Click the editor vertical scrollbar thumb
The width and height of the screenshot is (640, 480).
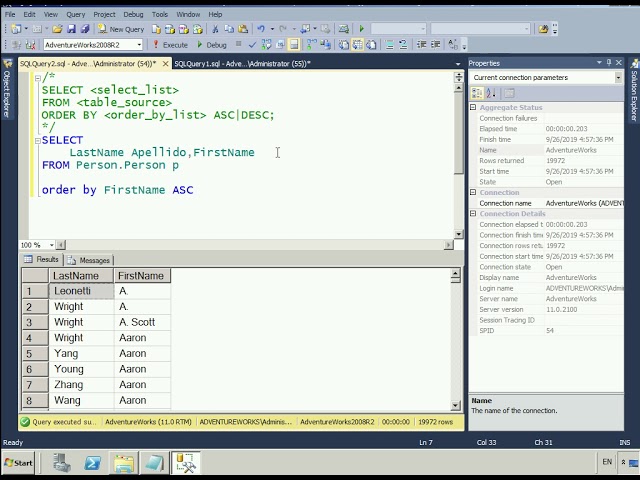458,134
